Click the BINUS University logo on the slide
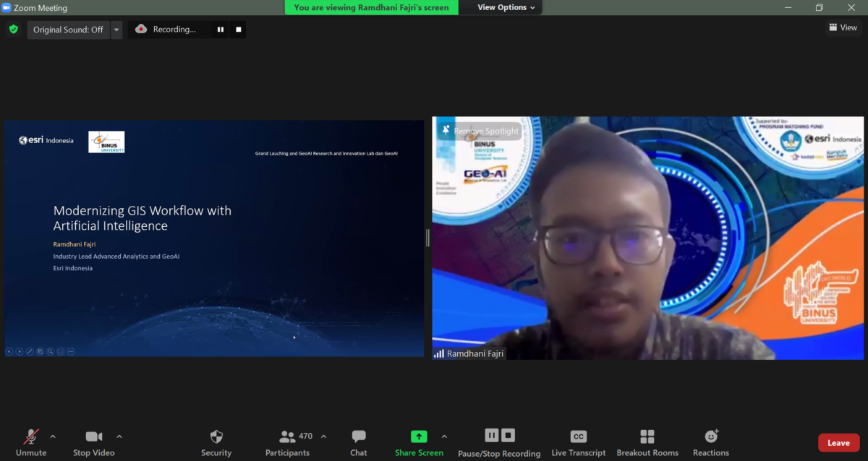This screenshot has width=868, height=461. 106,142
